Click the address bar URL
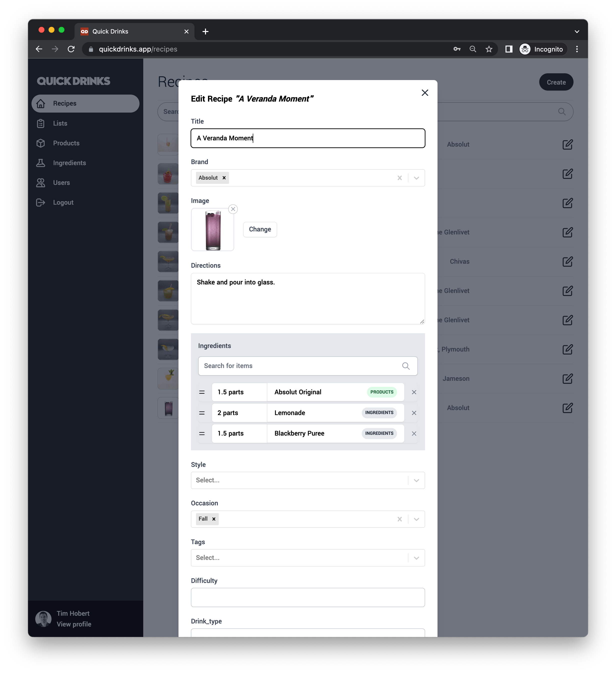This screenshot has height=674, width=616. (138, 49)
